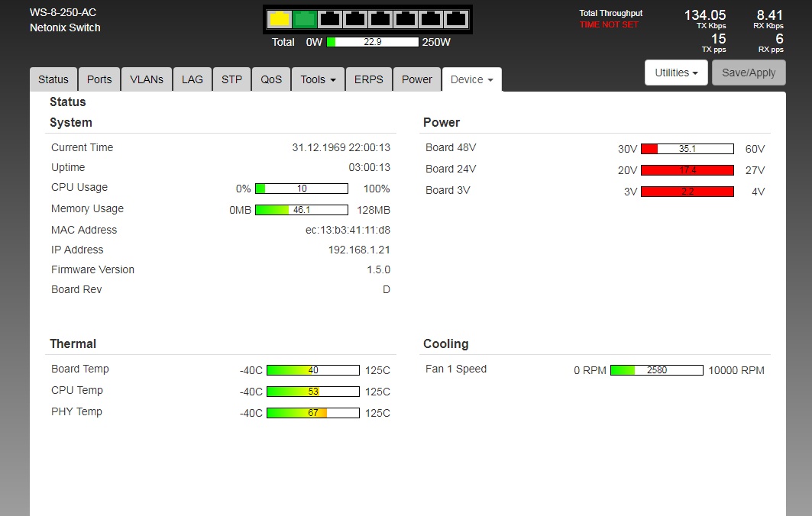Screen dimensions: 812x516
Task: Click the green port 2 icon
Action: [305, 19]
